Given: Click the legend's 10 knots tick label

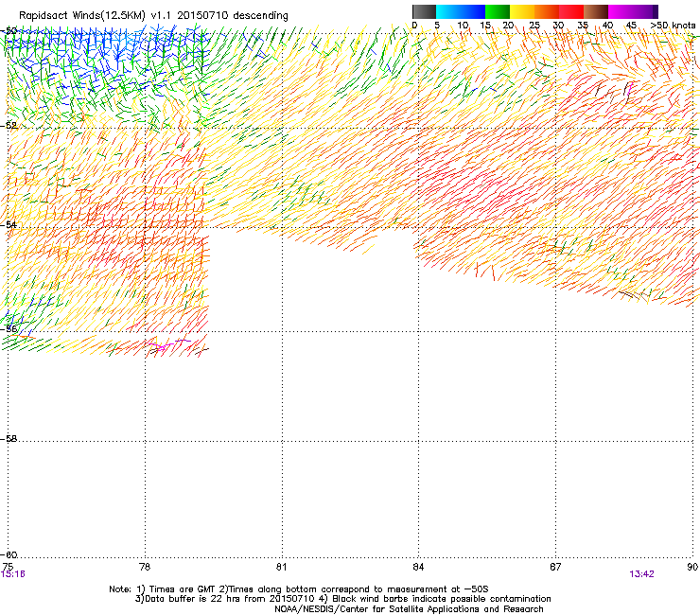Looking at the screenshot, I should 463,26.
